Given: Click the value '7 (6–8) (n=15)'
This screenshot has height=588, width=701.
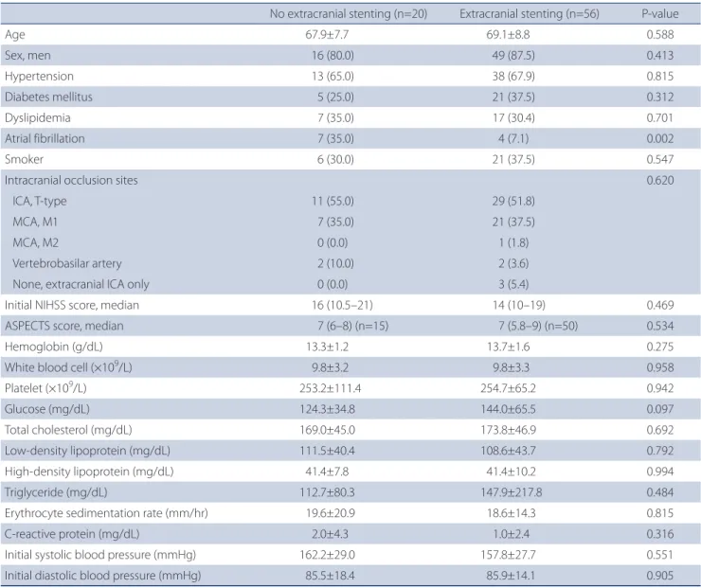Looking at the screenshot, I should (x=352, y=326).
